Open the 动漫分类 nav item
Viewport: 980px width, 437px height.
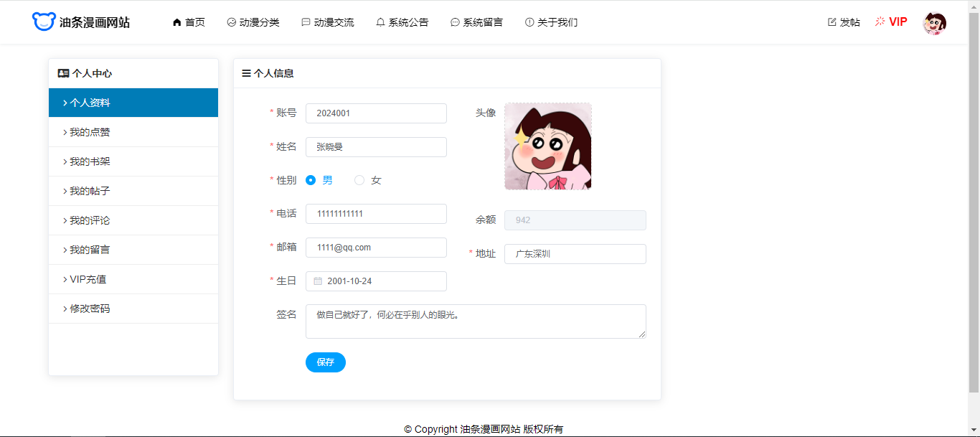pyautogui.click(x=253, y=22)
